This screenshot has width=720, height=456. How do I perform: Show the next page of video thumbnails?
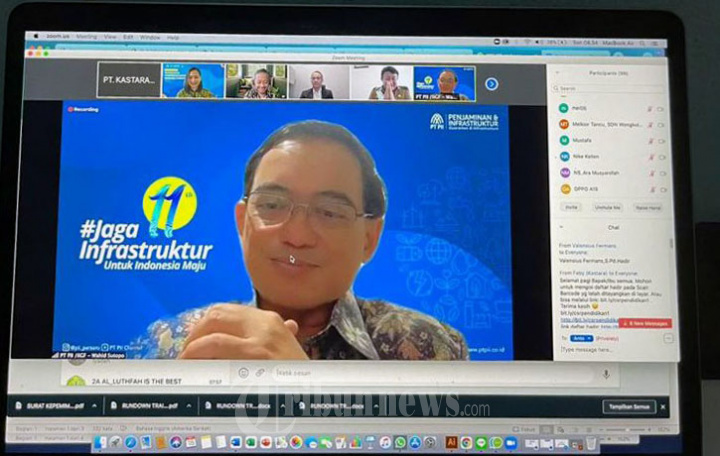(x=491, y=84)
